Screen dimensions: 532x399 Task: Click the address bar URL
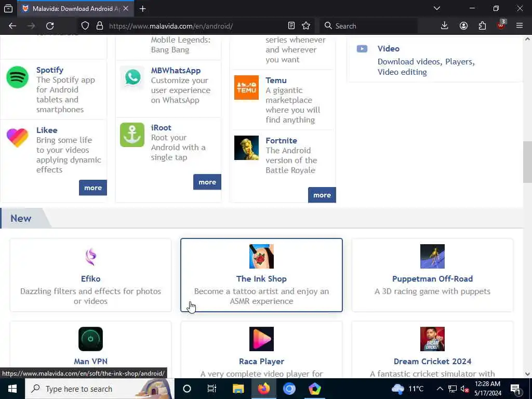(170, 26)
